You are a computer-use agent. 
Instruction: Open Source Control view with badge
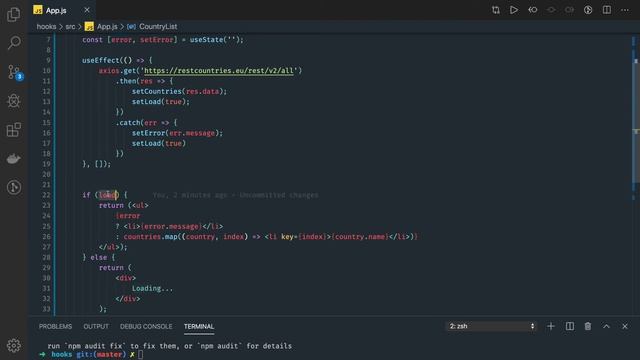pos(15,72)
